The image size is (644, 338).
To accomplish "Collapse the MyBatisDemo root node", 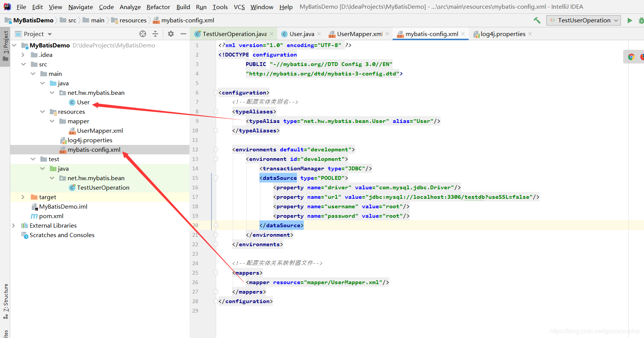I will click(14, 45).
